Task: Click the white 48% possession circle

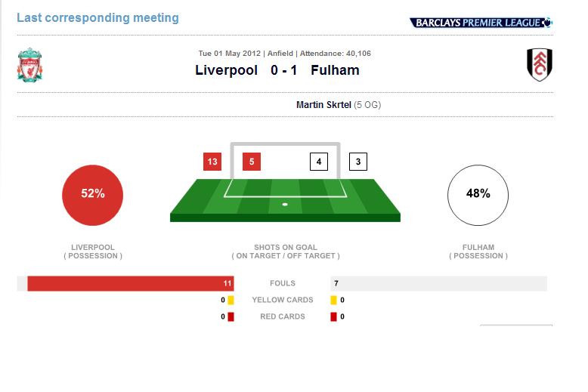Action: click(478, 196)
